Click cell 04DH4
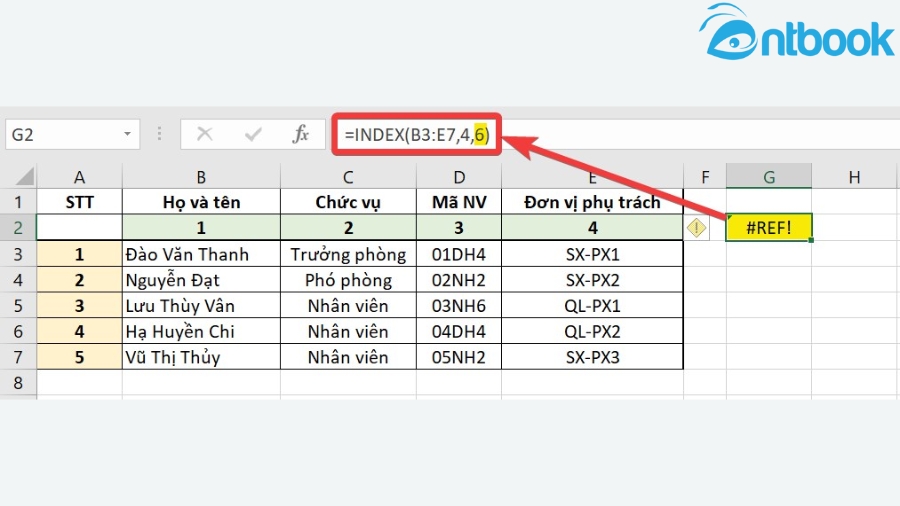 click(459, 331)
